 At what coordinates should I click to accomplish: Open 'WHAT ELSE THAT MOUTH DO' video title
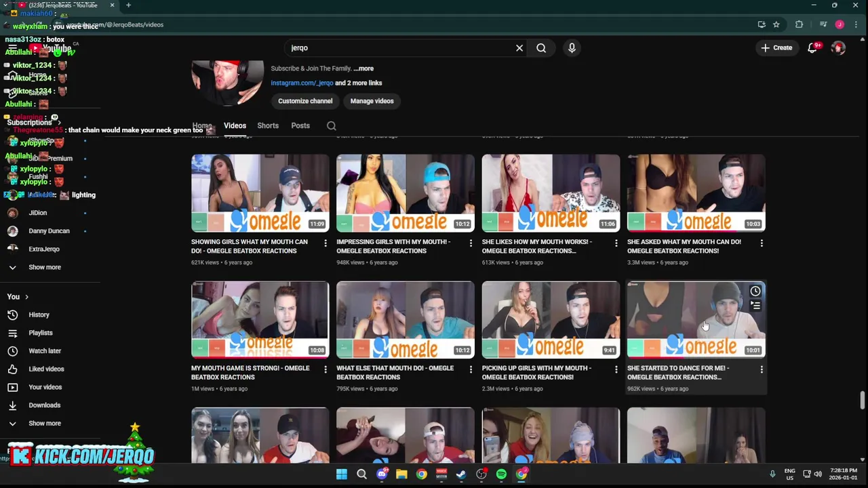(395, 373)
